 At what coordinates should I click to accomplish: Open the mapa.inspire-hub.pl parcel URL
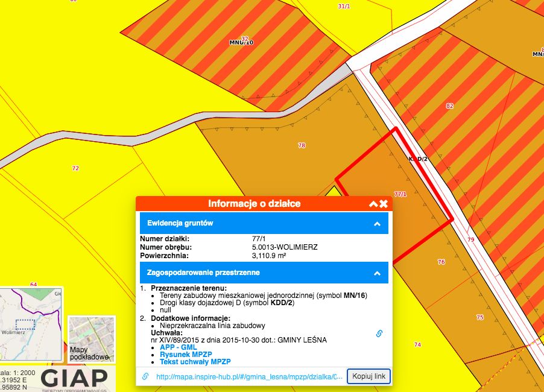pyautogui.click(x=249, y=377)
